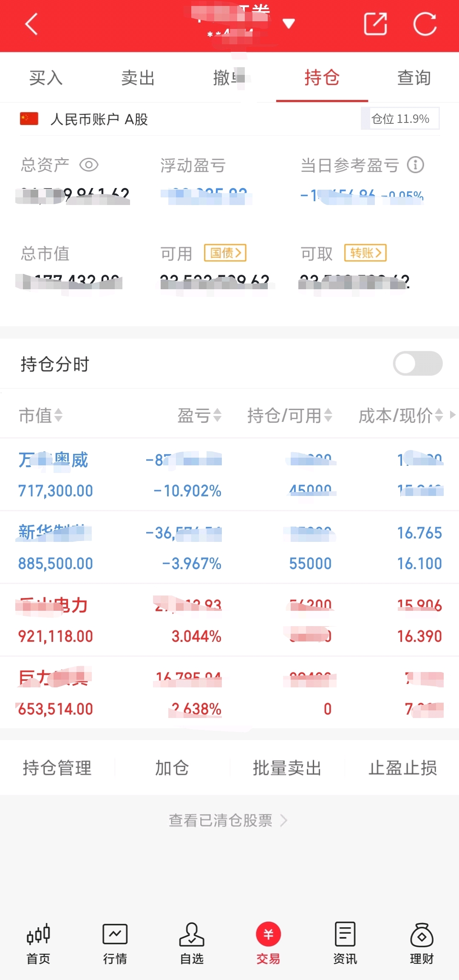The height and width of the screenshot is (980, 459).
Task: Tap the 国债 button beside 可用
Action: pos(225,253)
